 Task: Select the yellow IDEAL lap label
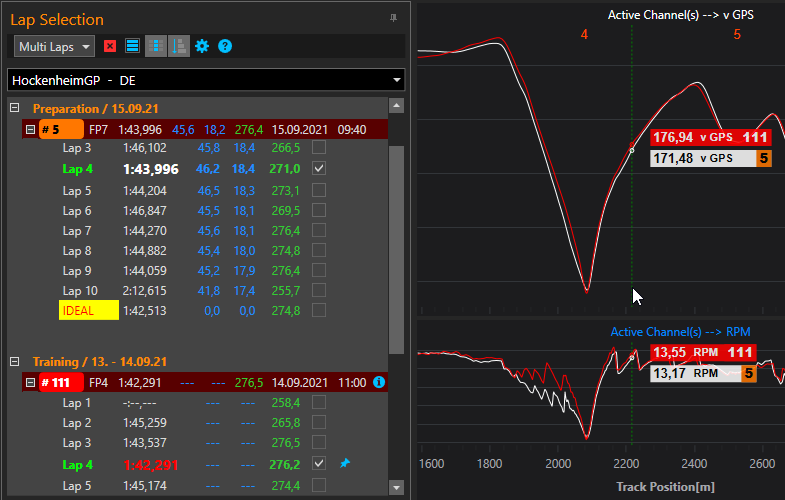coord(88,311)
